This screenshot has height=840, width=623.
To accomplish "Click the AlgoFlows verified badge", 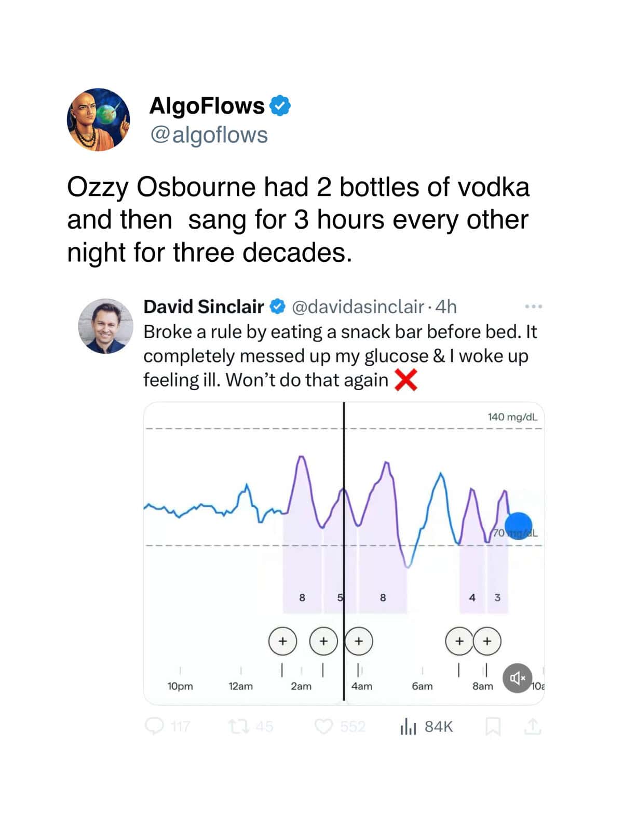I will pyautogui.click(x=281, y=106).
